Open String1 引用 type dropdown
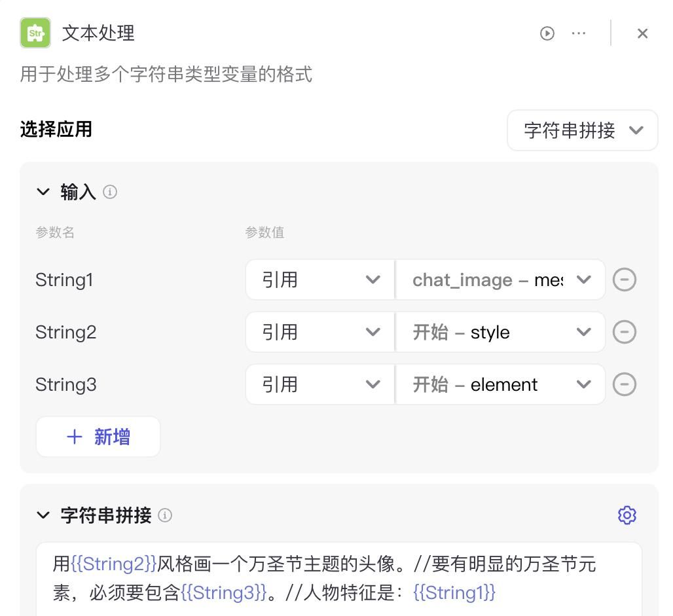This screenshot has height=616, width=673. tap(320, 280)
